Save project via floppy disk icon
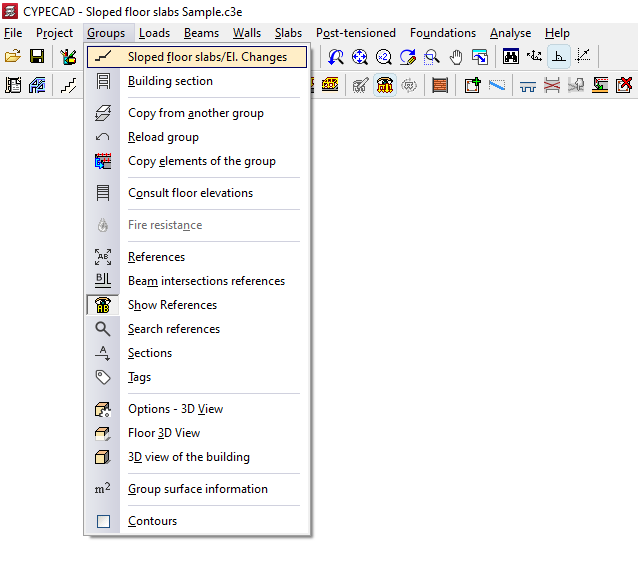The height and width of the screenshot is (566, 638). coord(37,57)
